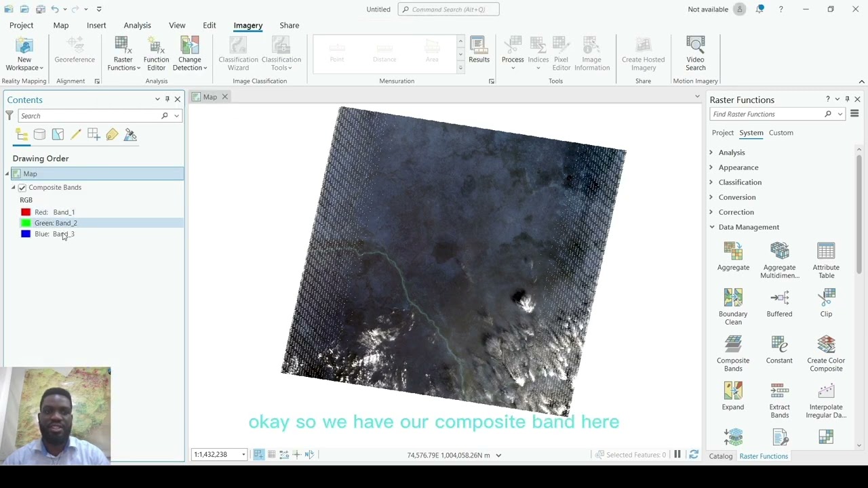The height and width of the screenshot is (488, 868).
Task: Focus the Contents search field
Action: (88, 116)
